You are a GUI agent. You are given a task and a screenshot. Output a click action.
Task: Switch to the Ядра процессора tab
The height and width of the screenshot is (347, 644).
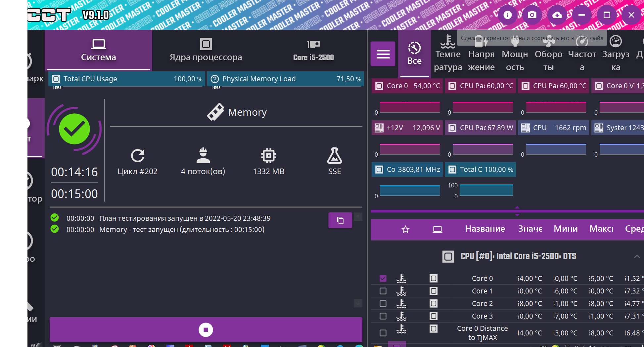[x=206, y=50]
